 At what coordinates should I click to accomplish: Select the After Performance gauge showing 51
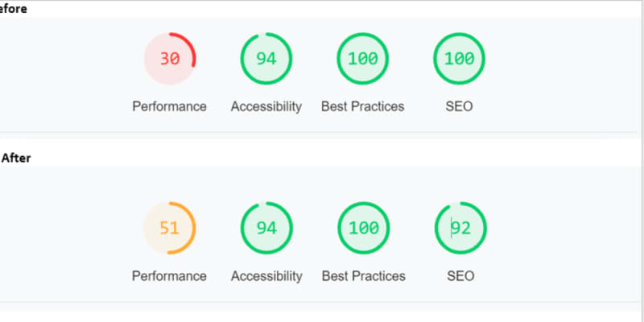[x=169, y=228]
